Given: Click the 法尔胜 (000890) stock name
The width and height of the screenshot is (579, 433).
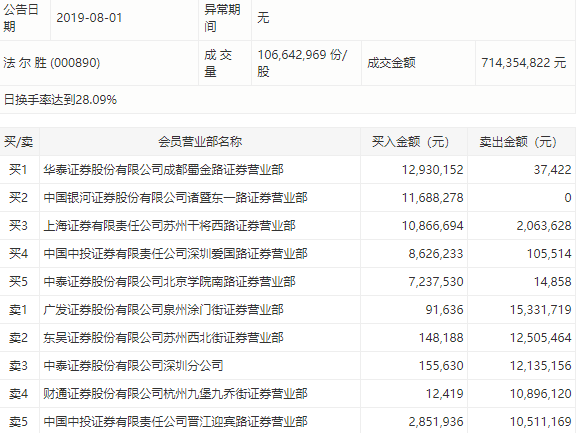Looking at the screenshot, I should click(x=52, y=63).
